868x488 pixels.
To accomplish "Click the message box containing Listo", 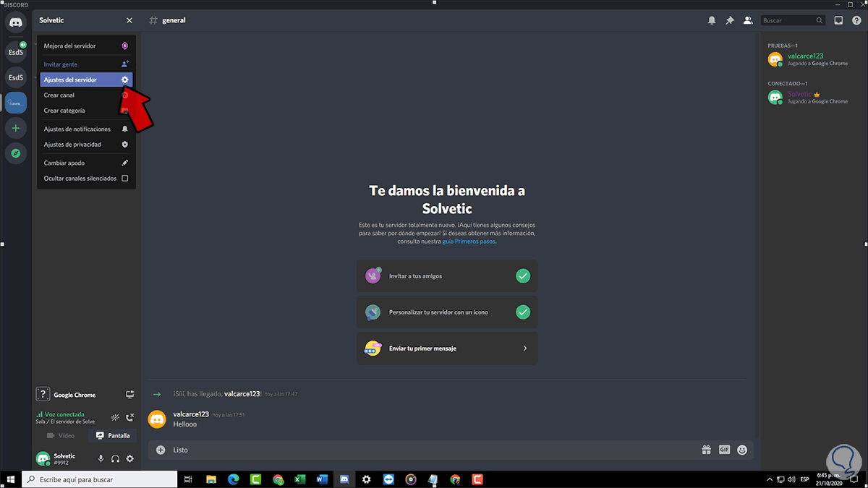I will coord(434,450).
